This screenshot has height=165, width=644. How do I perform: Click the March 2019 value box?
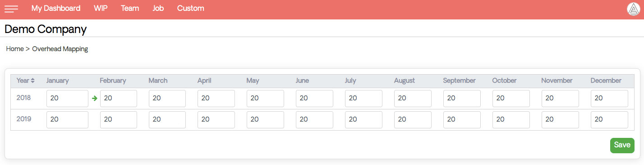[167, 120]
